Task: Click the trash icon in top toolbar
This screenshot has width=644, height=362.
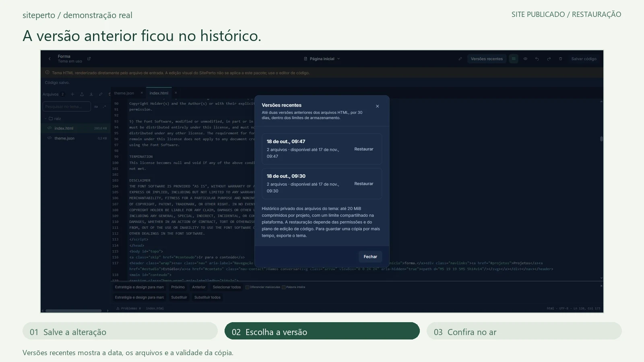Action: point(560,59)
